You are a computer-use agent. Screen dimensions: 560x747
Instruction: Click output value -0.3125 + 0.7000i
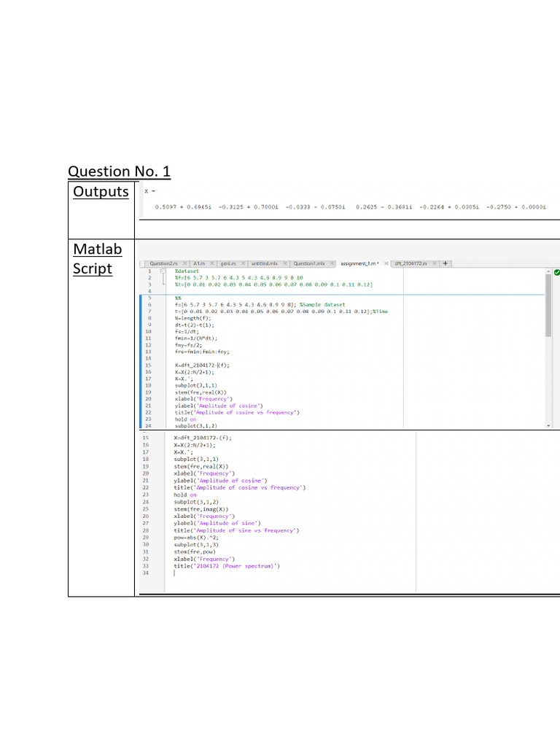pos(249,207)
